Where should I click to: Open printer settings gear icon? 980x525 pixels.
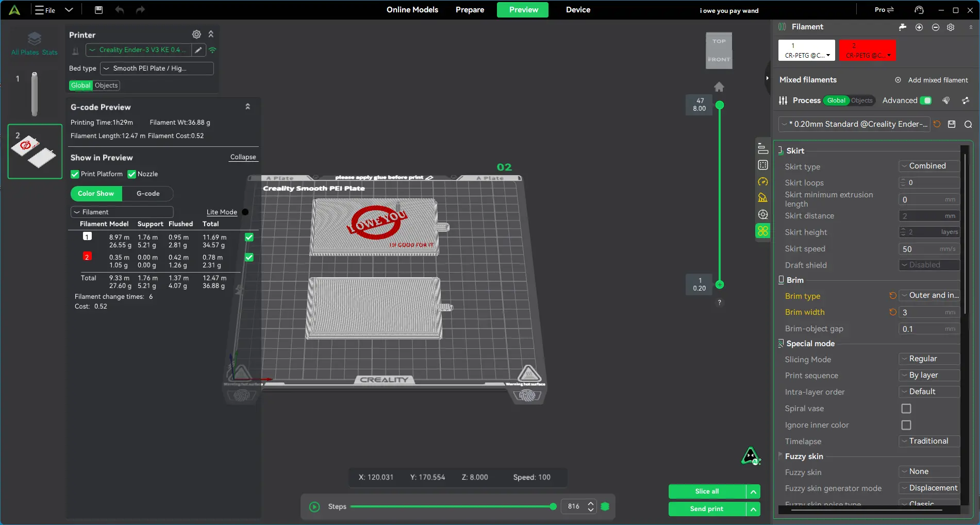[x=196, y=34]
